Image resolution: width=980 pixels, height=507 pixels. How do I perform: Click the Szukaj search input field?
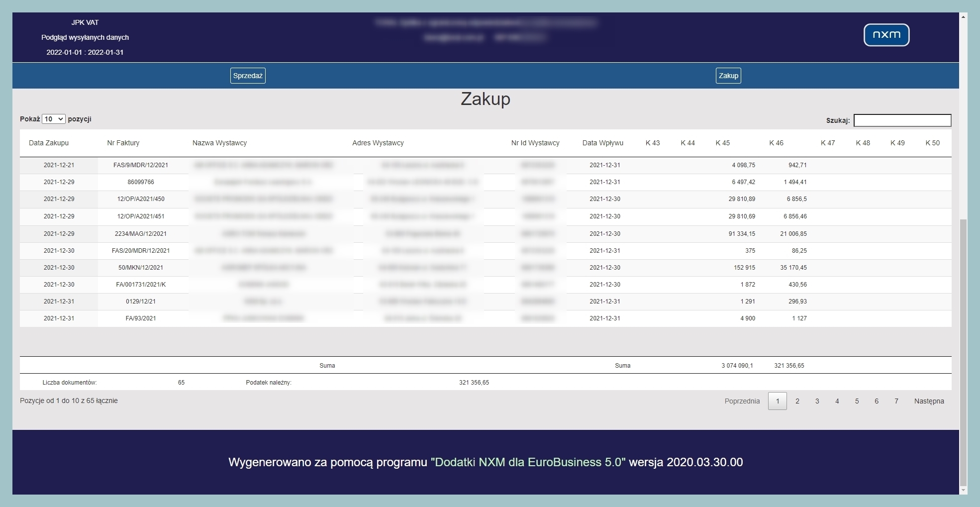[902, 120]
